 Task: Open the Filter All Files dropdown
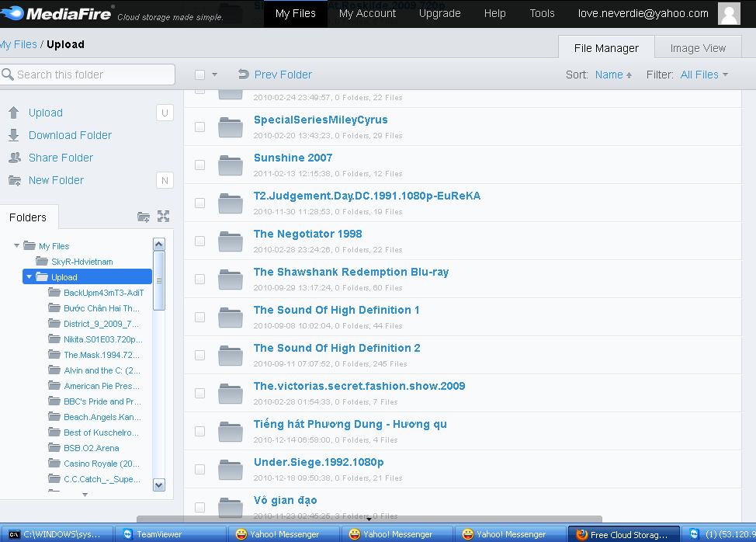click(704, 75)
